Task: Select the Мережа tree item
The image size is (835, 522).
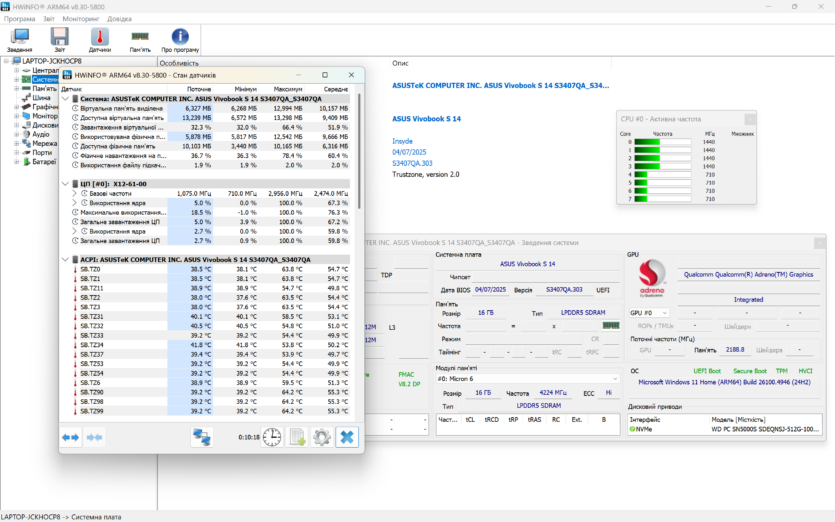Action: click(x=44, y=143)
